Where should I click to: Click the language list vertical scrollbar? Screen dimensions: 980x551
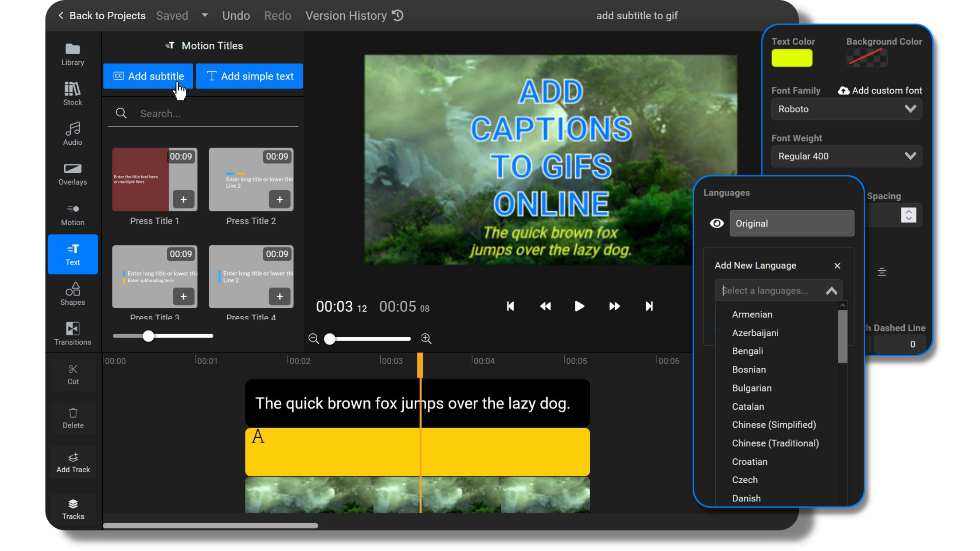pos(843,337)
